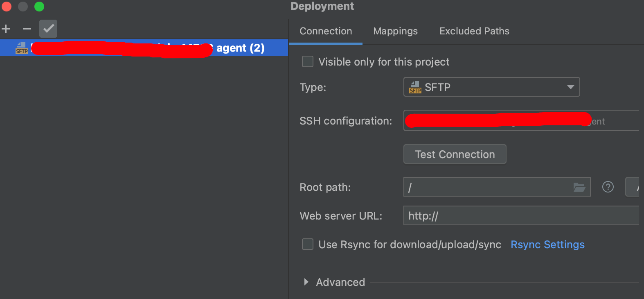Image resolution: width=644 pixels, height=299 pixels.
Task: Open the Excluded Paths tab
Action: coord(474,31)
